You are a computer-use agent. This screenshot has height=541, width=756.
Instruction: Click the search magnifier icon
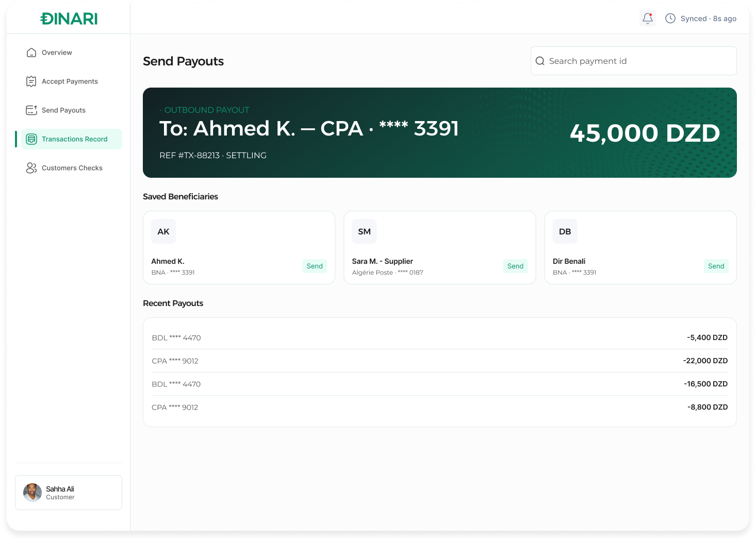(x=540, y=61)
